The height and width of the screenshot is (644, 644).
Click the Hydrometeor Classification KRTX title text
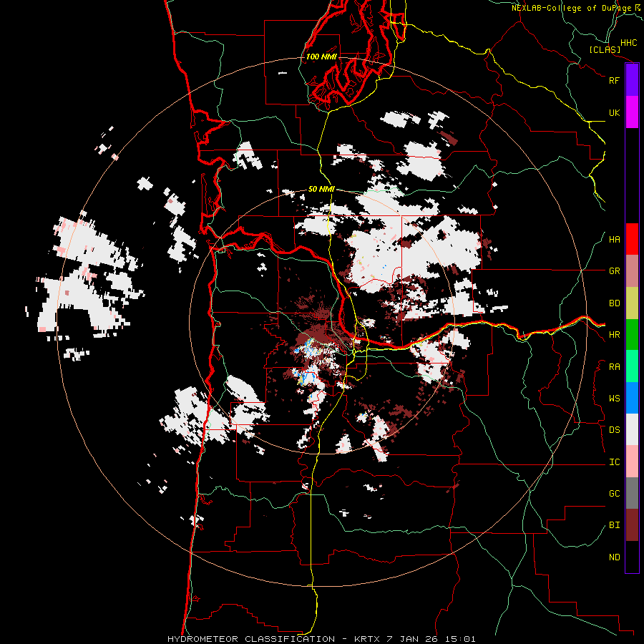pos(321,639)
